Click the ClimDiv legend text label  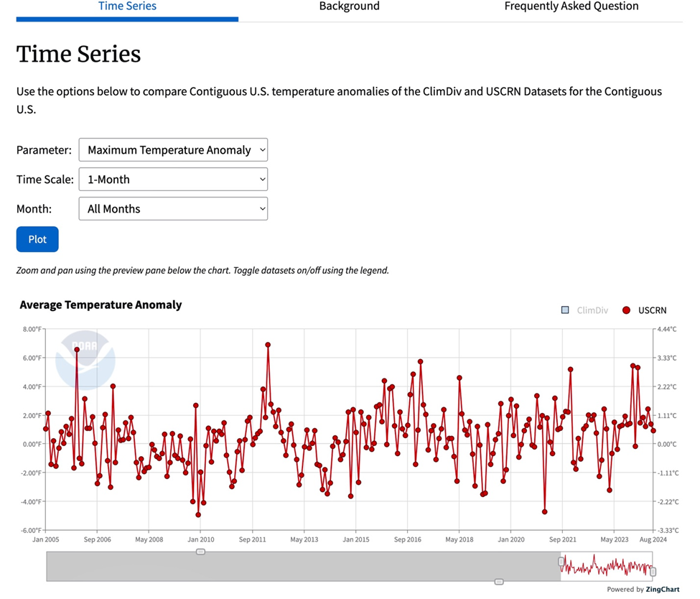(592, 310)
